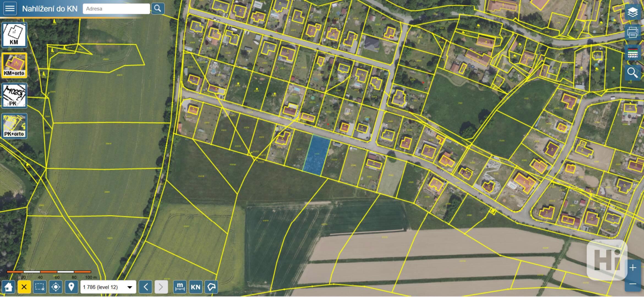Expand the scale dropdown 1 786 (level 12)
Screen dimensions: 644x297
[108, 287]
